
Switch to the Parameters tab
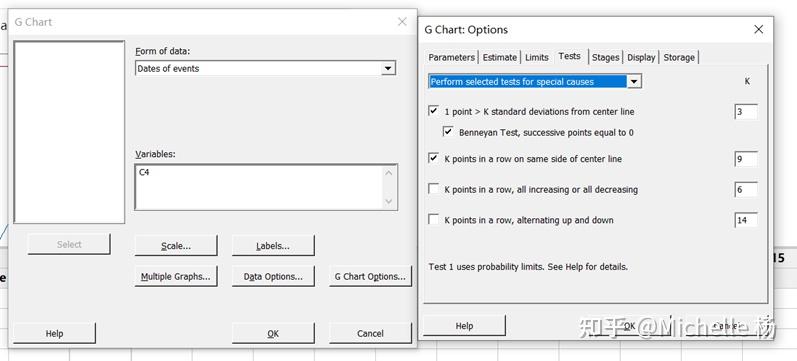(451, 57)
